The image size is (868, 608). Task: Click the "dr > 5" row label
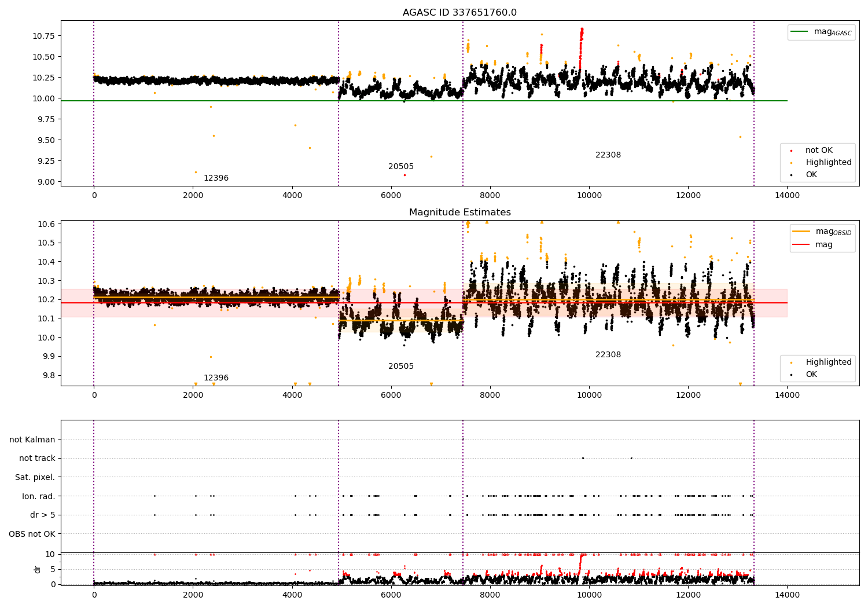click(x=43, y=515)
